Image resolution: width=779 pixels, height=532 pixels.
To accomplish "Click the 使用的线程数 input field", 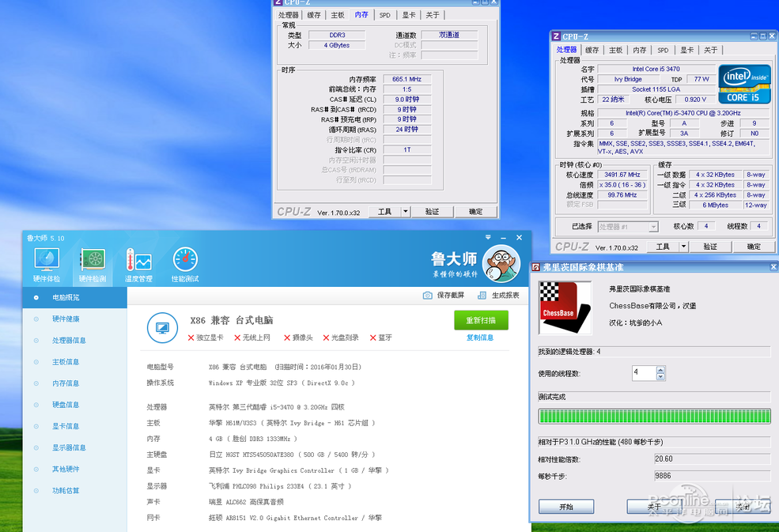I will (x=644, y=373).
